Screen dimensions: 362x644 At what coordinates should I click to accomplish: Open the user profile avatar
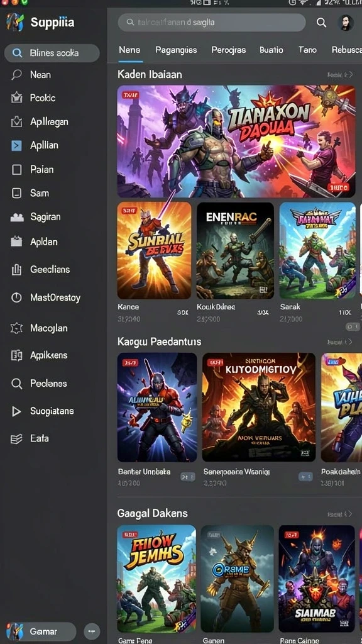click(346, 23)
